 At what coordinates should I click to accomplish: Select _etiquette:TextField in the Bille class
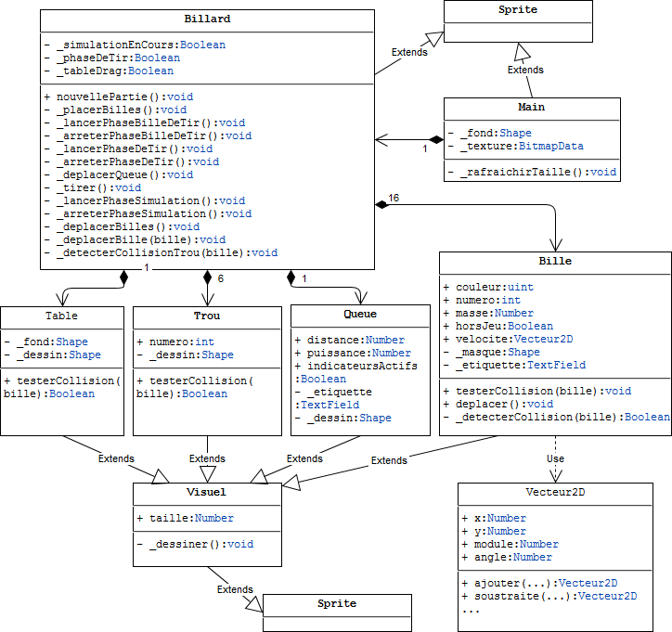pyautogui.click(x=515, y=365)
